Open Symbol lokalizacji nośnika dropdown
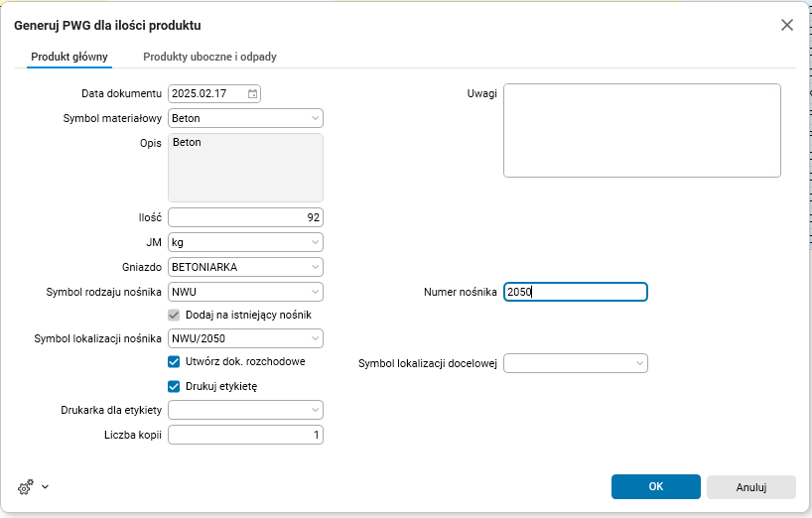The width and height of the screenshot is (812, 518). [315, 339]
